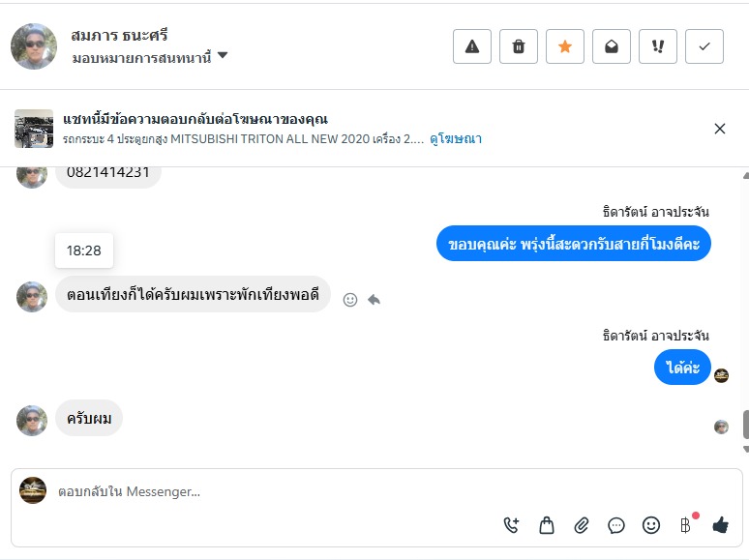Image resolution: width=749 pixels, height=560 pixels.
Task: Send a thumbs-up like
Action: 720,525
